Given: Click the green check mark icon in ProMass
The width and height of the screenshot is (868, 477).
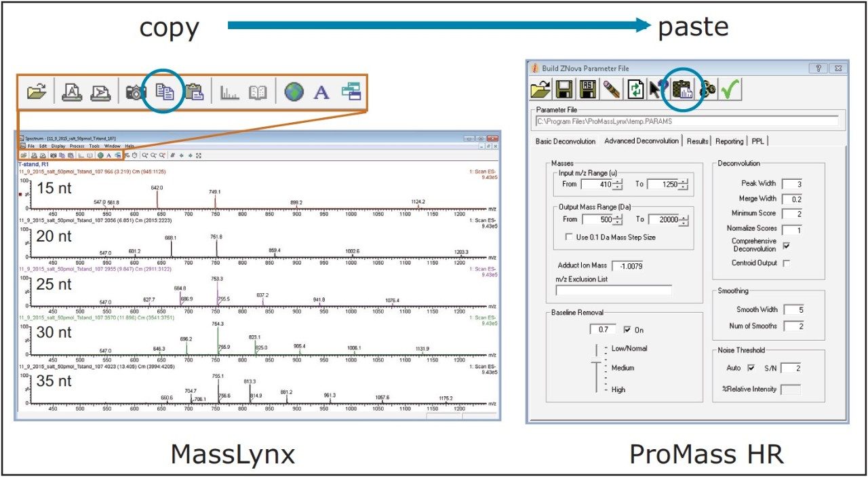Looking at the screenshot, I should (731, 90).
